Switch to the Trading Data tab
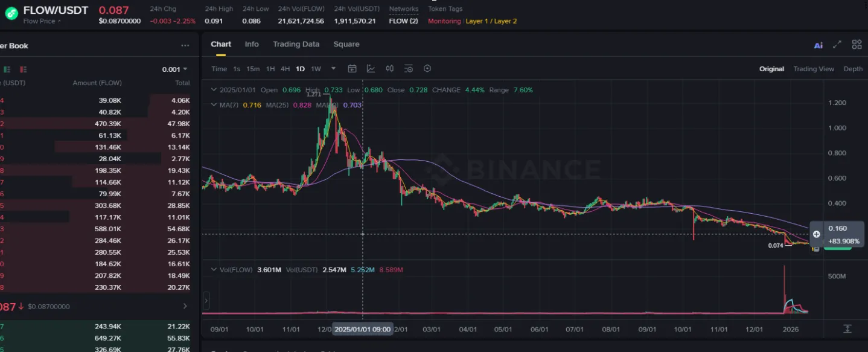Image resolution: width=868 pixels, height=352 pixels. tap(296, 44)
